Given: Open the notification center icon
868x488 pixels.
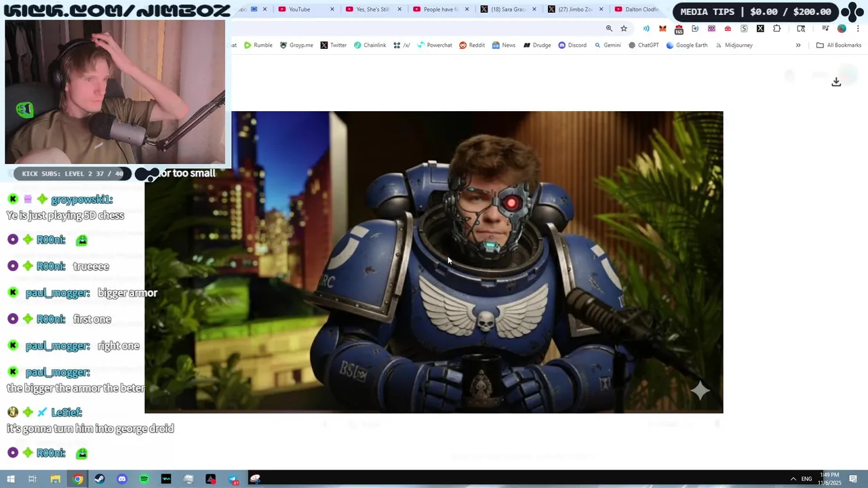Looking at the screenshot, I should [x=854, y=479].
